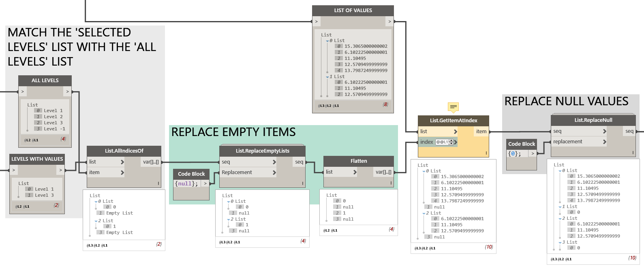Edit the {0}; code block text
This screenshot has width=644, height=268.
515,153
